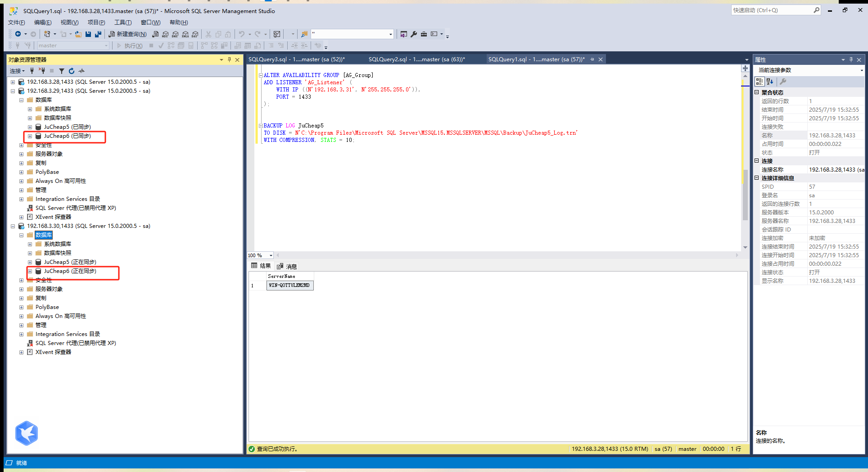Click the navigate back arrow in the toolbar
The width and height of the screenshot is (868, 472).
pos(18,34)
